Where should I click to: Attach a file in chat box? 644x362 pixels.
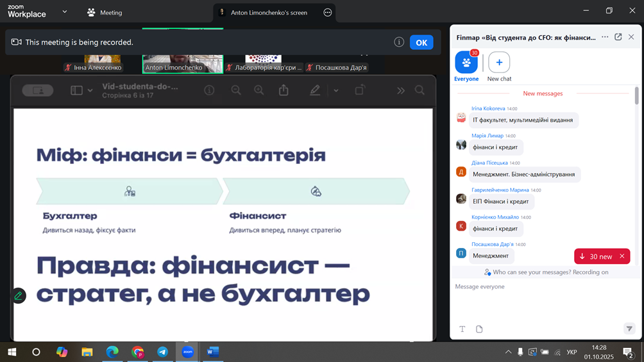(x=479, y=329)
